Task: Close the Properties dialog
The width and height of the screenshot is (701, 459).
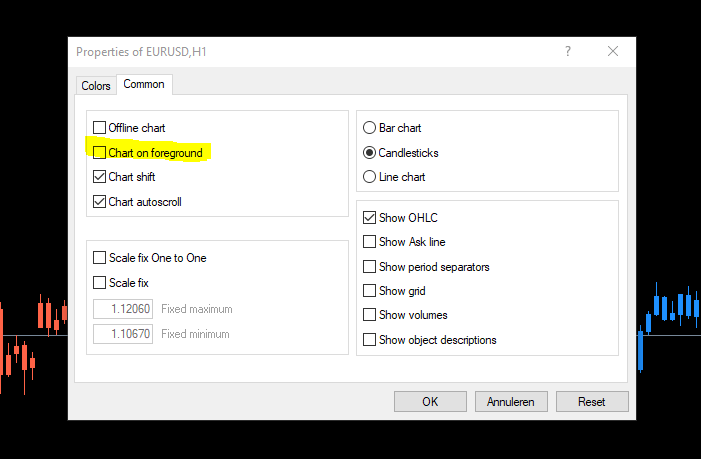Action: [x=610, y=51]
